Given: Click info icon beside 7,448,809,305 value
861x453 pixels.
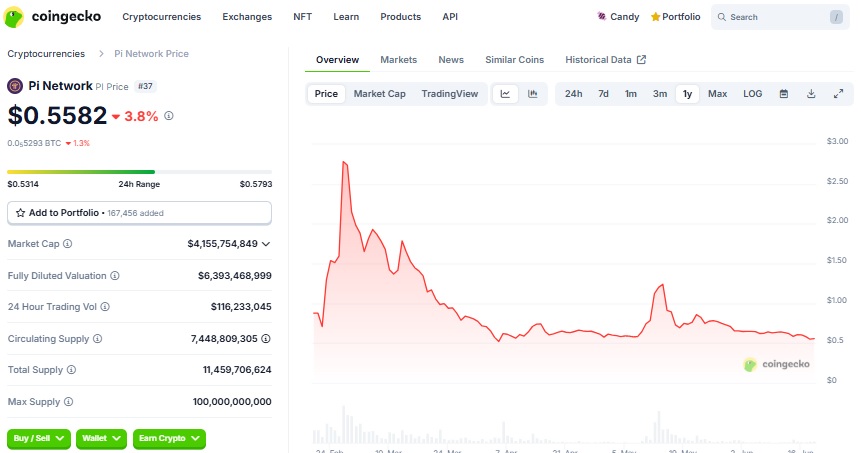Looking at the screenshot, I should pyautogui.click(x=266, y=339).
